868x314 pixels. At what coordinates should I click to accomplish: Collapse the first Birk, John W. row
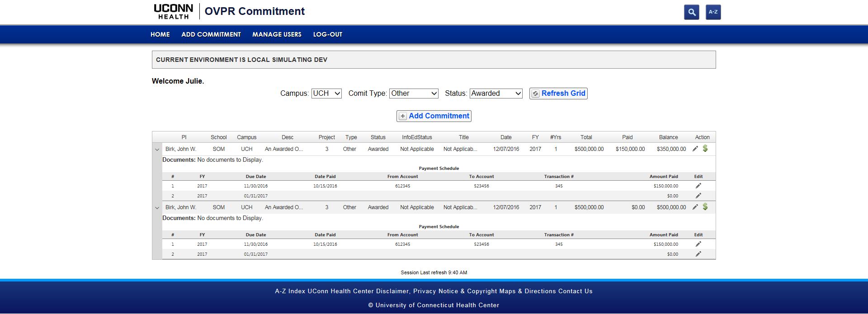(157, 150)
